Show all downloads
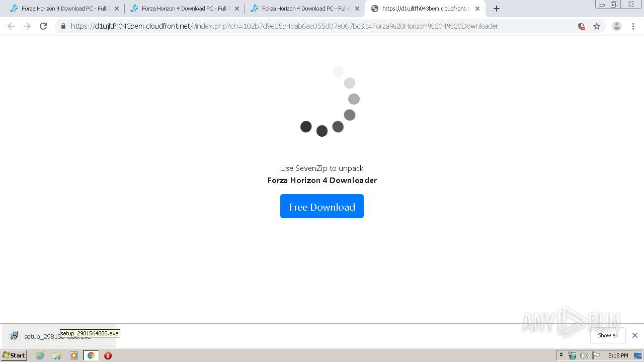 click(x=608, y=335)
